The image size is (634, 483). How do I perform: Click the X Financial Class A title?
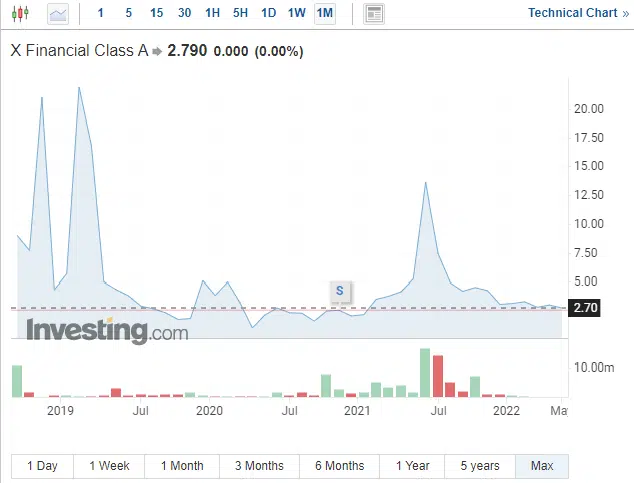click(x=79, y=51)
